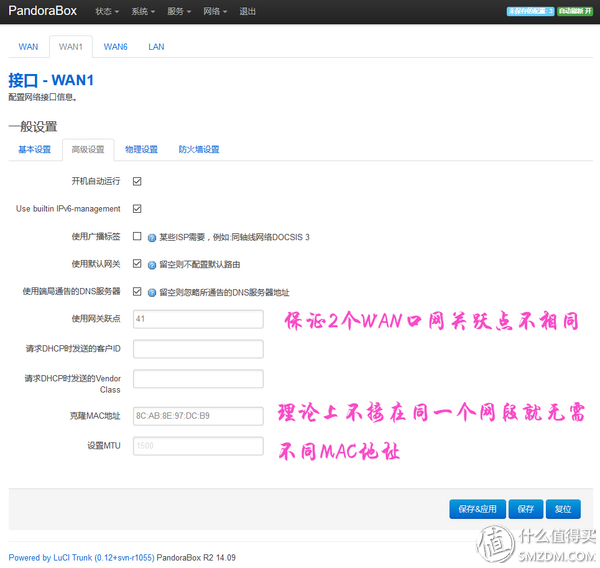Open the 基本设置 tab
This screenshot has width=600, height=568.
tap(35, 149)
